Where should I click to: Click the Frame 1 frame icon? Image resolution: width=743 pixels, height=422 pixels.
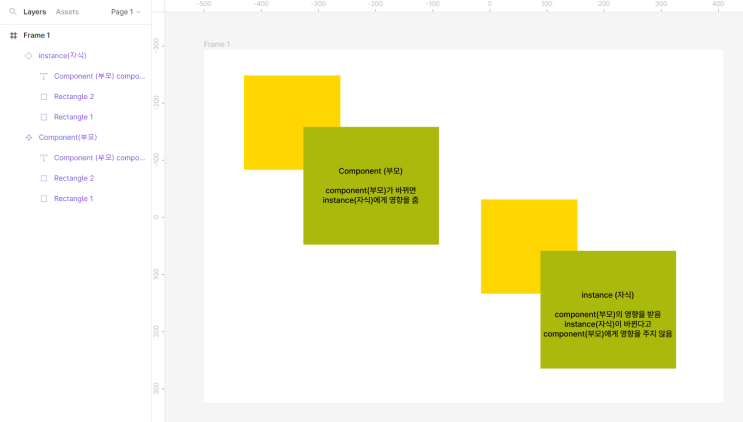(x=13, y=36)
